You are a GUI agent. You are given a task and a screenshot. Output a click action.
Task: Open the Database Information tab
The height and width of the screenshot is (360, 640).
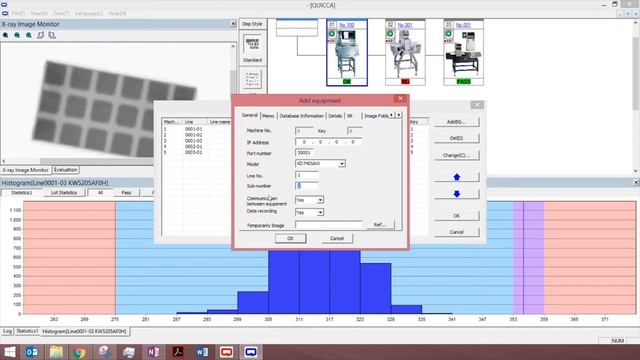pos(302,116)
